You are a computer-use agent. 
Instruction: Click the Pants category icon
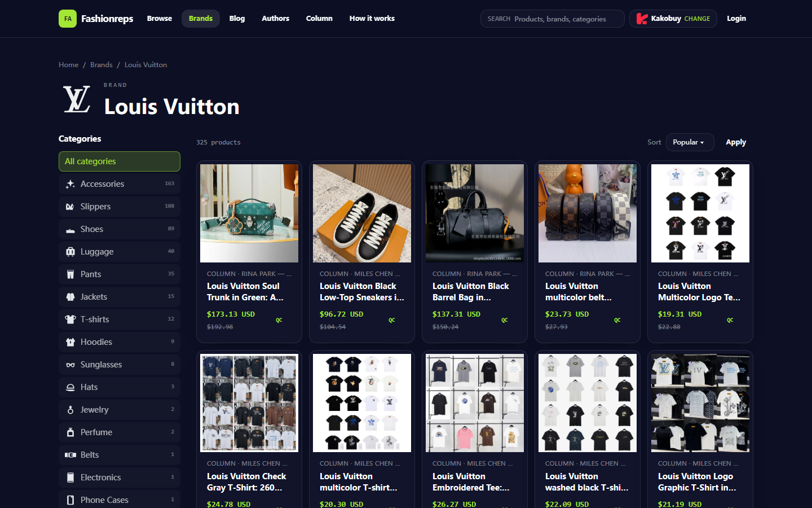[70, 274]
